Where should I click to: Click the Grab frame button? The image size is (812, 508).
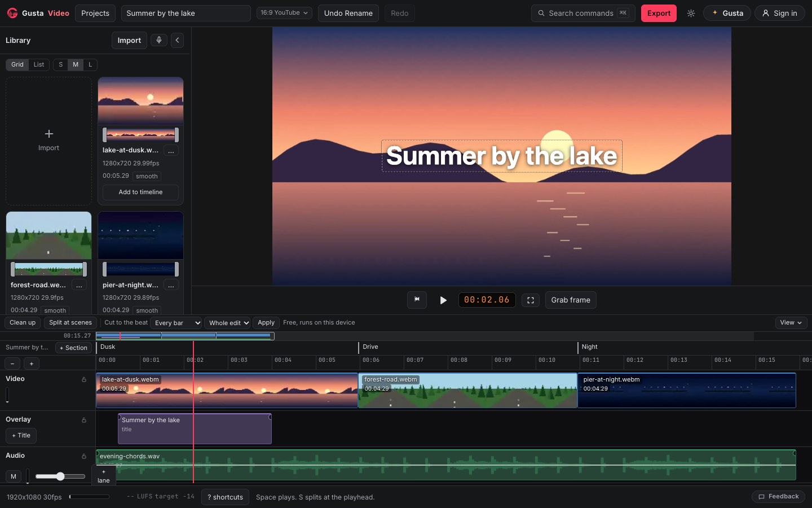click(571, 300)
